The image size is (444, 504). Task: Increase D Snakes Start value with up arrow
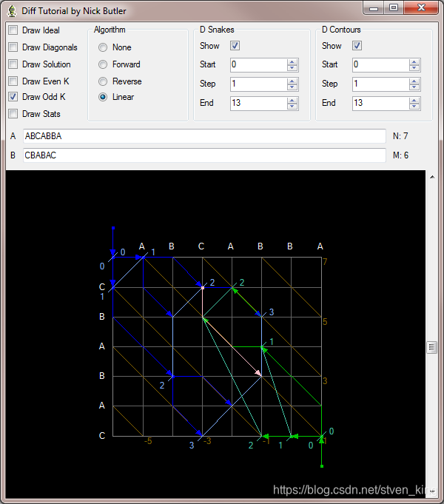[292, 62]
